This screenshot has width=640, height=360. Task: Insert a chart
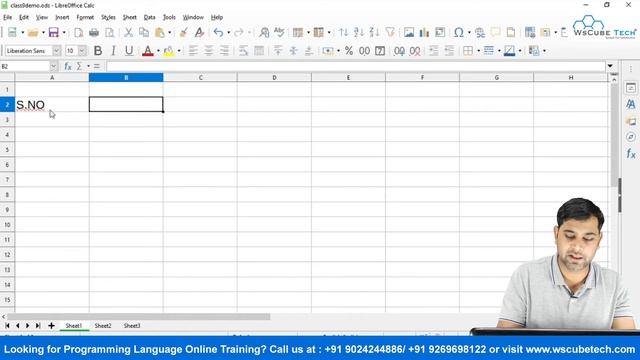tap(424, 32)
